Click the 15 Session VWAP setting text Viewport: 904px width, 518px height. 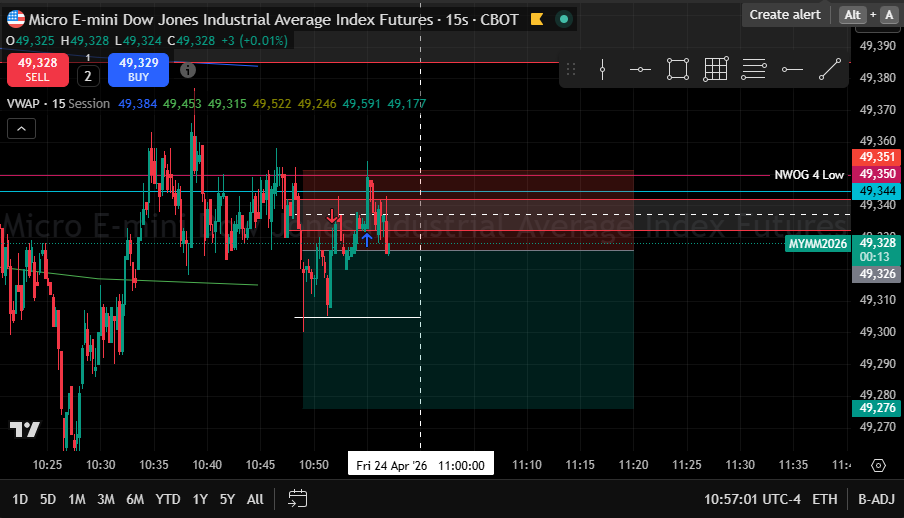tap(81, 104)
